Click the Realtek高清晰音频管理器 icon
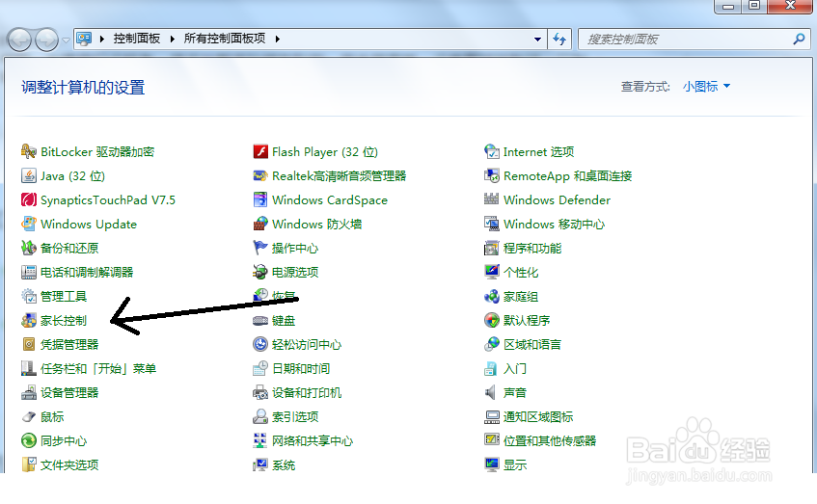Viewport: 817px width, 504px height. coord(260,176)
